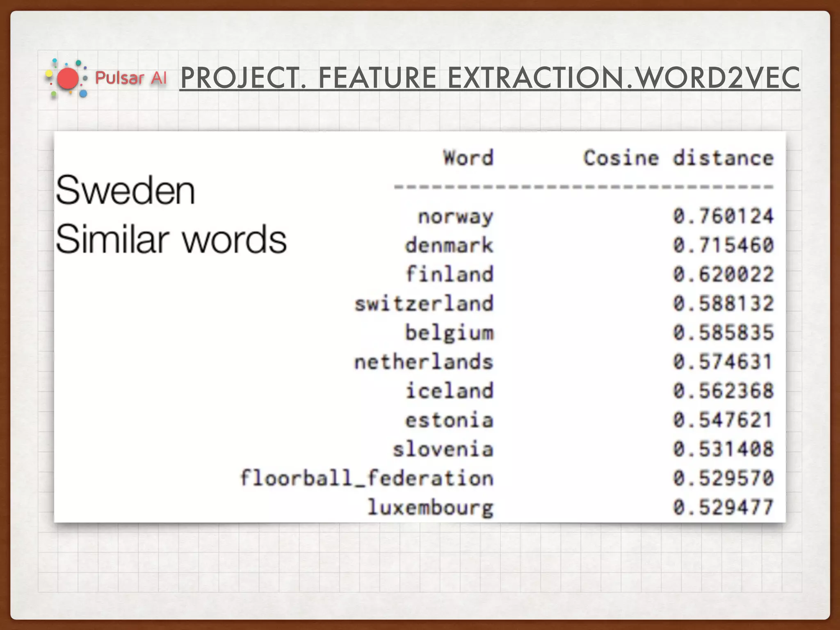Select the word 'denmark' in the table

pos(450,245)
